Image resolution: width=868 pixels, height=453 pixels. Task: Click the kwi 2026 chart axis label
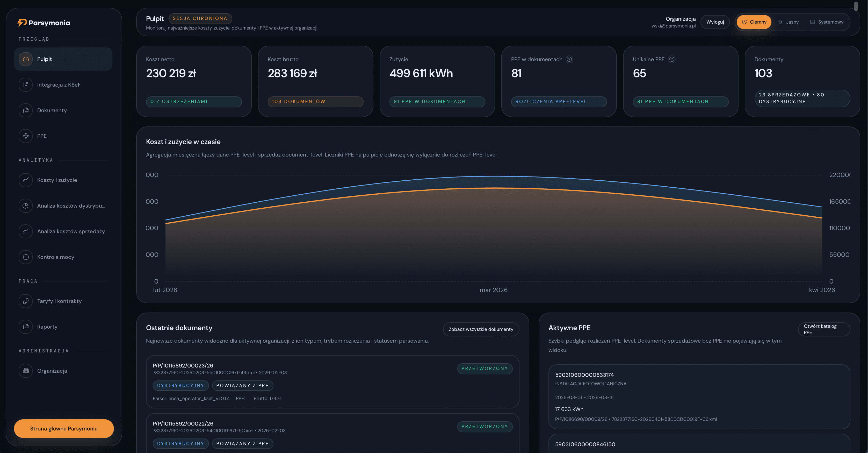[822, 290]
